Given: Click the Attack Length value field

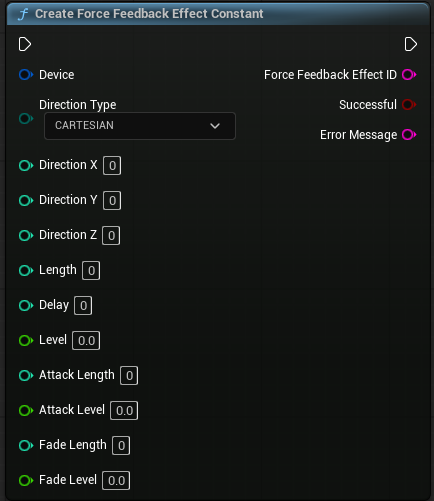Looking at the screenshot, I should tap(129, 375).
